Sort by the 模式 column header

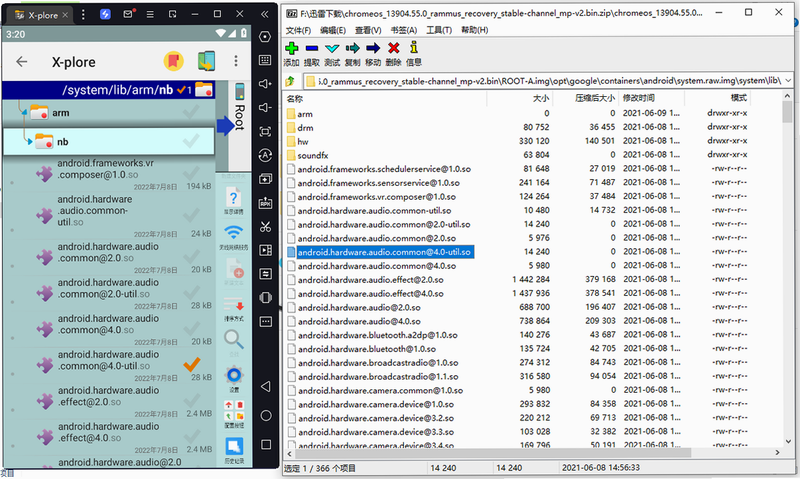716,98
